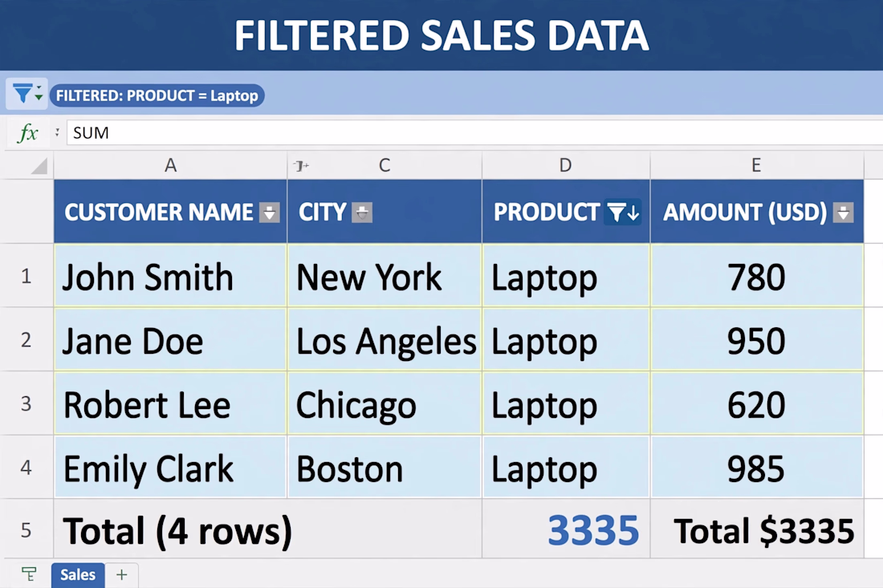
Task: Click the blue total value '3335'
Action: pyautogui.click(x=593, y=530)
